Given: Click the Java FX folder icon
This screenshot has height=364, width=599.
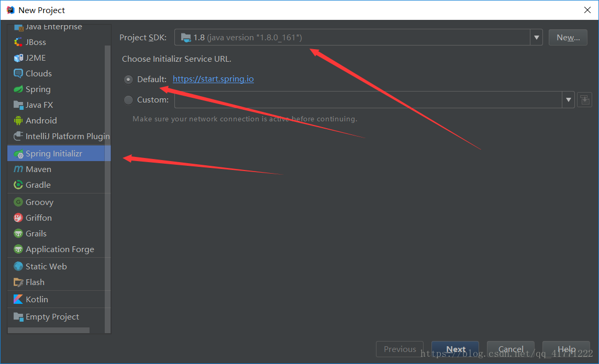Looking at the screenshot, I should tap(18, 105).
